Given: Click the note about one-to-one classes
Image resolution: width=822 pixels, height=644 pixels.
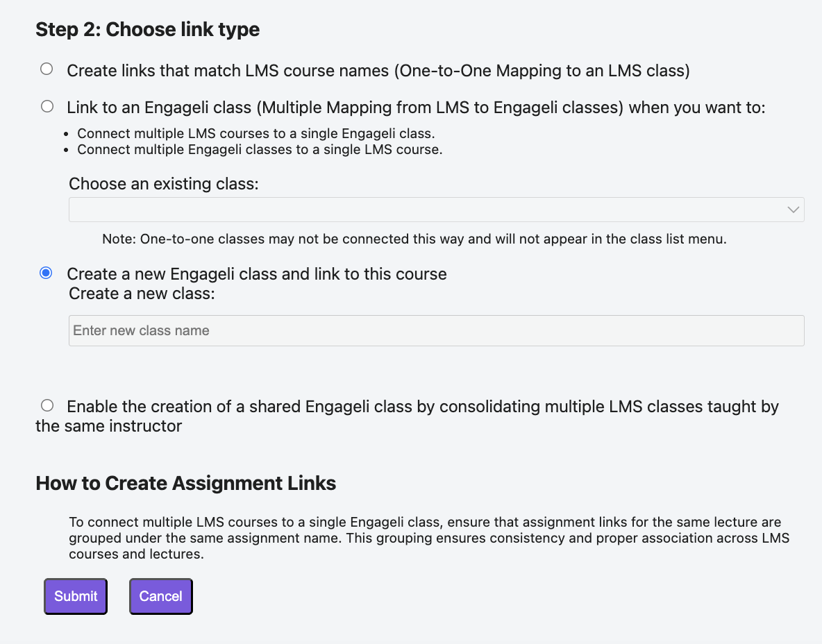Looking at the screenshot, I should pos(414,239).
